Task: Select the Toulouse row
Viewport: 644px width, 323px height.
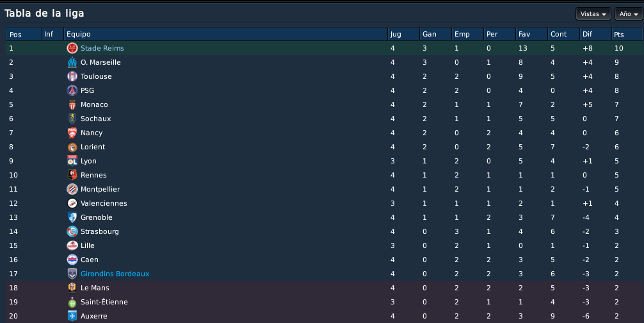Action: (325, 76)
